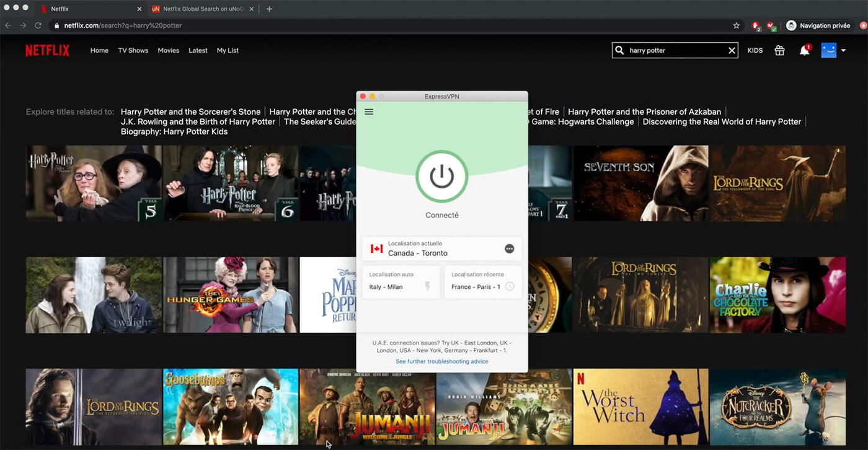Open location options for Canada - Toronto
This screenshot has height=450, width=868.
pos(509,249)
